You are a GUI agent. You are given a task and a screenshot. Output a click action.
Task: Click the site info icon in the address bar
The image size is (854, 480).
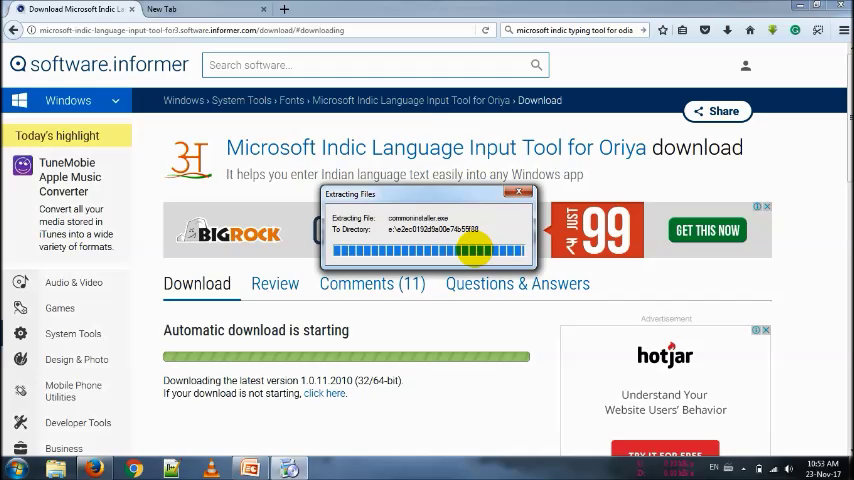point(32,30)
